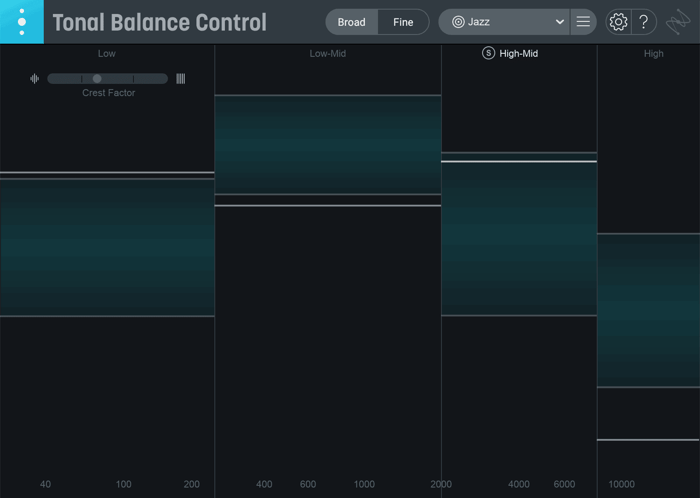Select the Low-Mid band label

click(x=328, y=54)
